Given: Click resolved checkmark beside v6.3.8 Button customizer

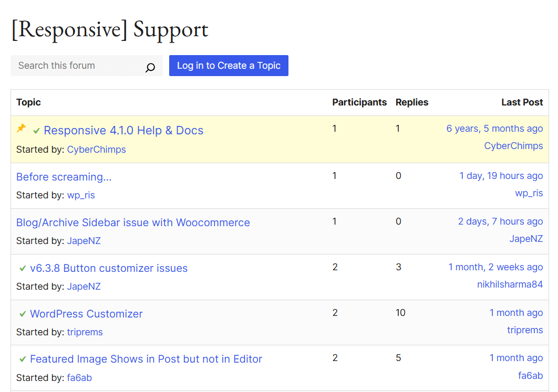Looking at the screenshot, I should (x=23, y=268).
